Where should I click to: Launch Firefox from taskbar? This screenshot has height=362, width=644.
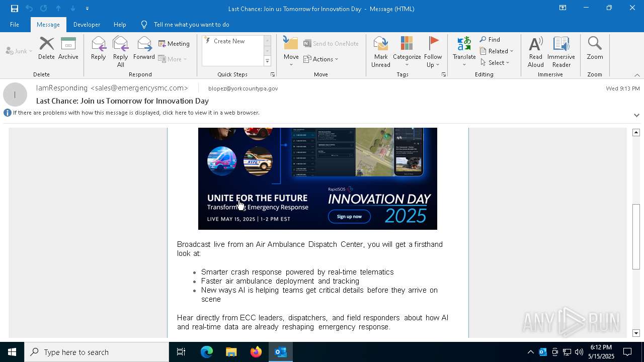point(256,352)
